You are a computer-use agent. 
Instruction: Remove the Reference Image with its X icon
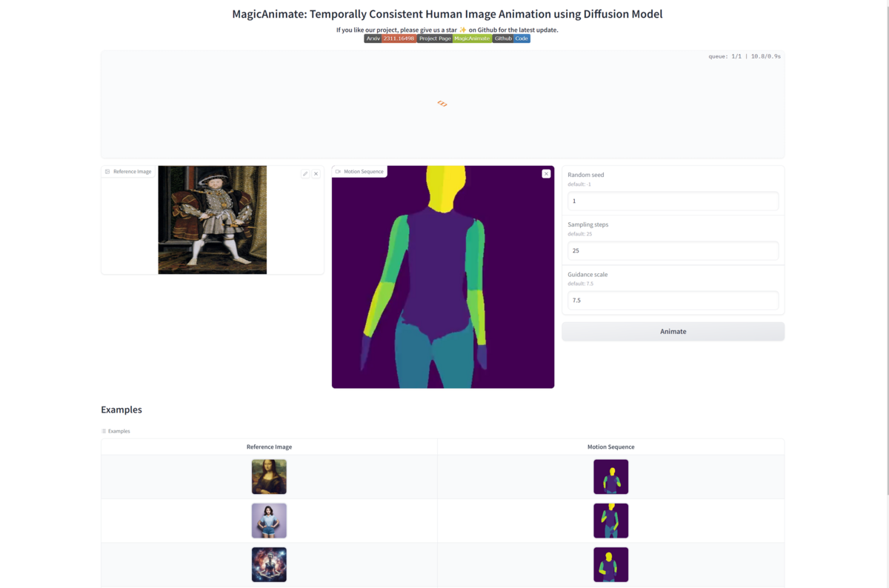click(x=316, y=174)
